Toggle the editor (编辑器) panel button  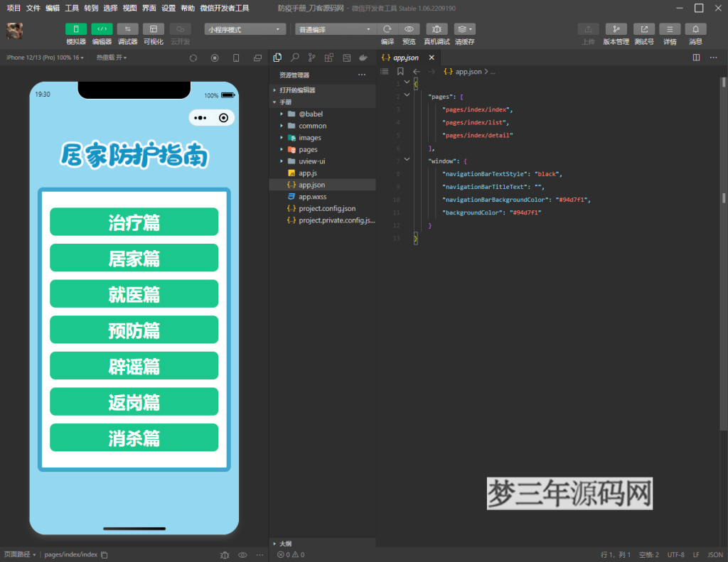102,29
